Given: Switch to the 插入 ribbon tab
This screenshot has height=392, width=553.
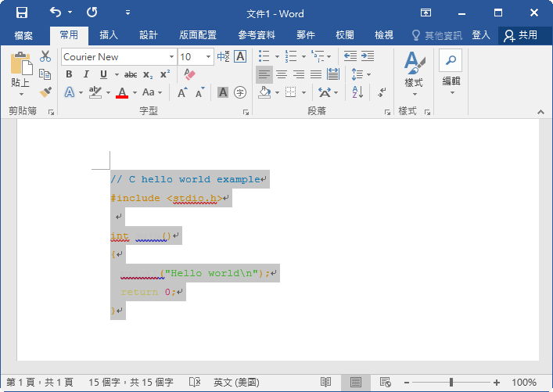Looking at the screenshot, I should (109, 35).
